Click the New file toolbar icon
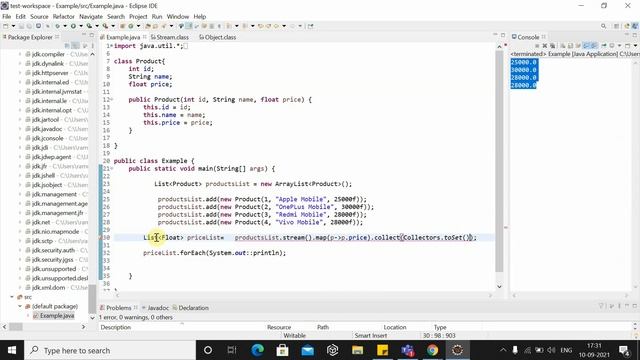 (x=5, y=26)
